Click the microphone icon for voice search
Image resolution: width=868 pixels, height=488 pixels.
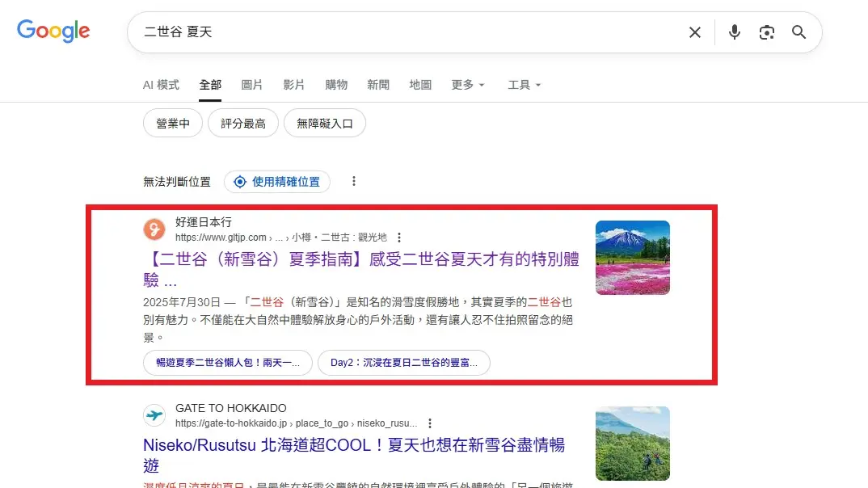pyautogui.click(x=734, y=32)
